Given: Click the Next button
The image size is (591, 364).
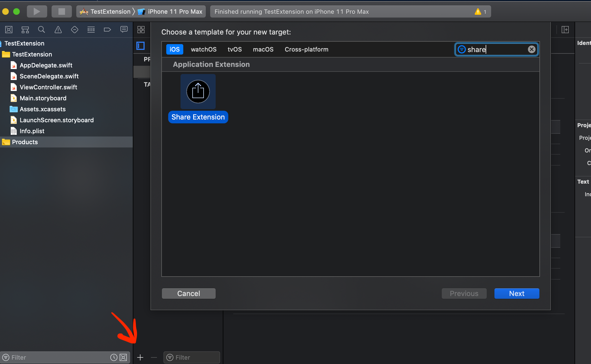Looking at the screenshot, I should (517, 294).
